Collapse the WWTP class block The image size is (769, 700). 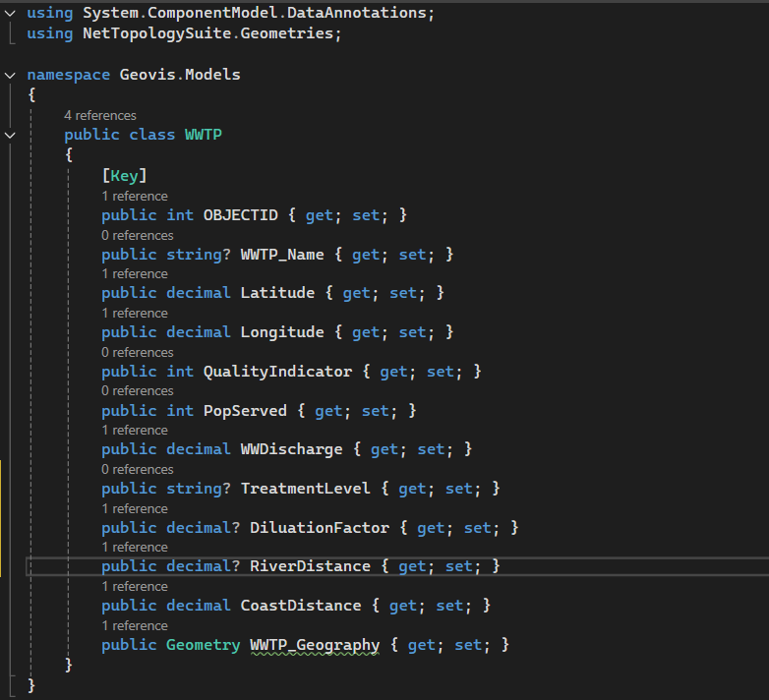(10, 135)
